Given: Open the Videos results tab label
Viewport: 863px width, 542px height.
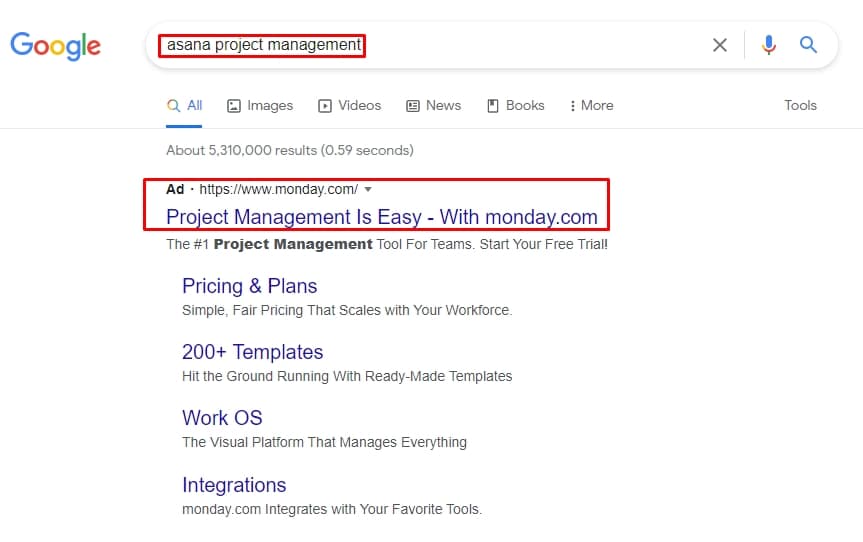Looking at the screenshot, I should pos(359,106).
